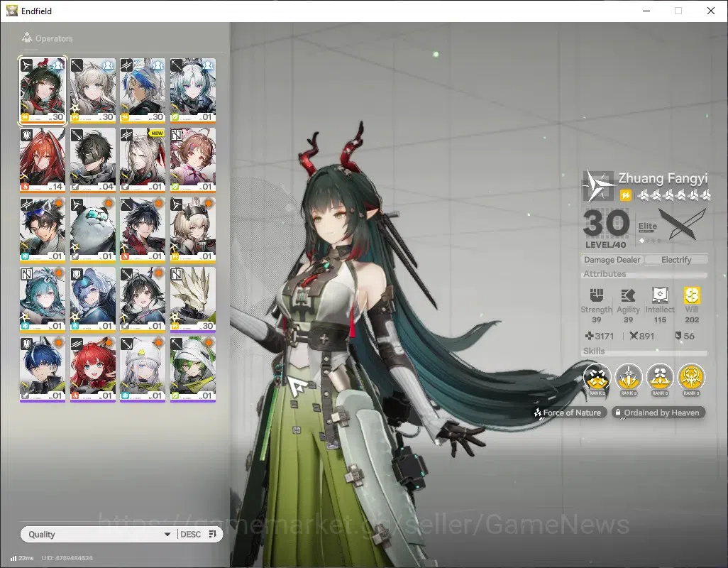728x568 pixels.
Task: Select the teal-haired operator card at level 01
Action: pyautogui.click(x=43, y=300)
